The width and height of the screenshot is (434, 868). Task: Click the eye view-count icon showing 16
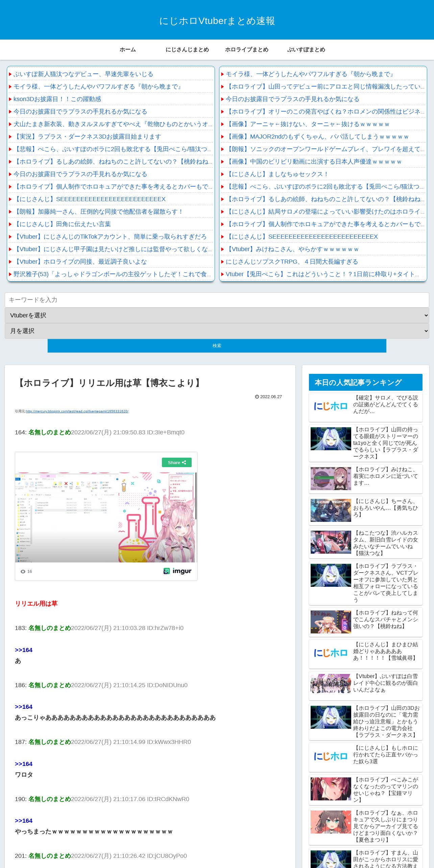(23, 572)
